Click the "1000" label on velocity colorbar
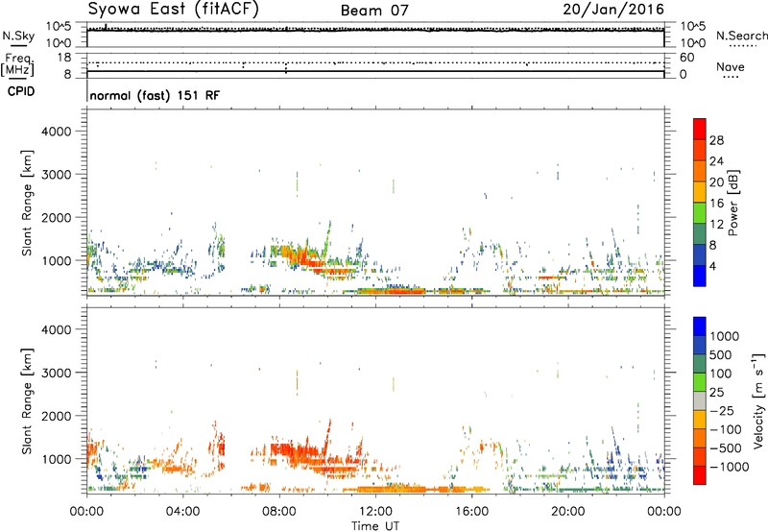The height and width of the screenshot is (532, 768). pos(724,336)
